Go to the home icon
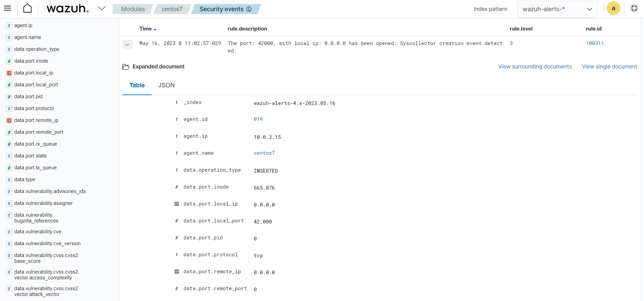Viewport: 644px width, 301px height. [27, 8]
